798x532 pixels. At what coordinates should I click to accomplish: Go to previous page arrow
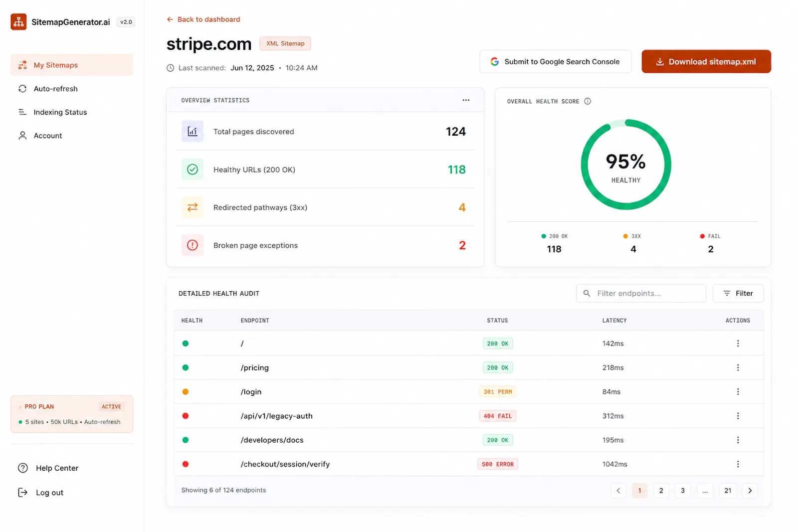[618, 491]
